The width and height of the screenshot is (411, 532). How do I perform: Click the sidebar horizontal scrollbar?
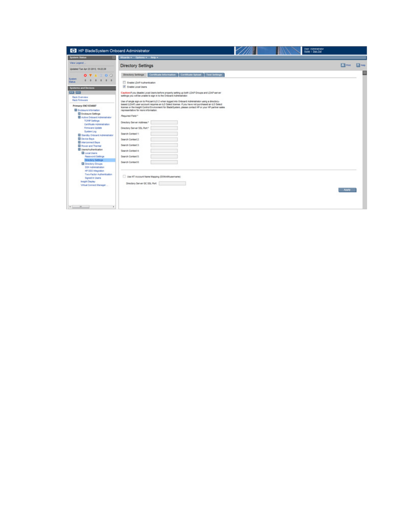pyautogui.click(x=92, y=207)
